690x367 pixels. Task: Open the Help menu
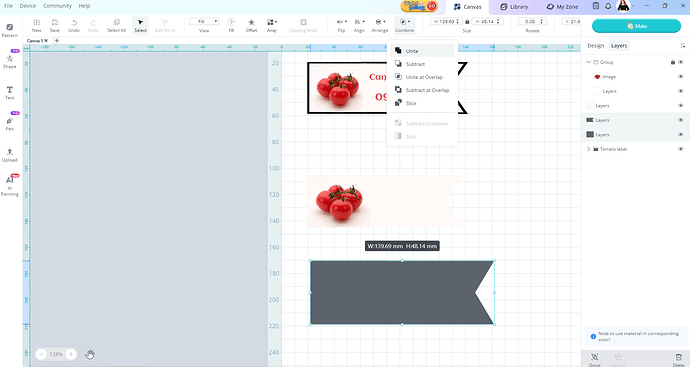tap(84, 6)
